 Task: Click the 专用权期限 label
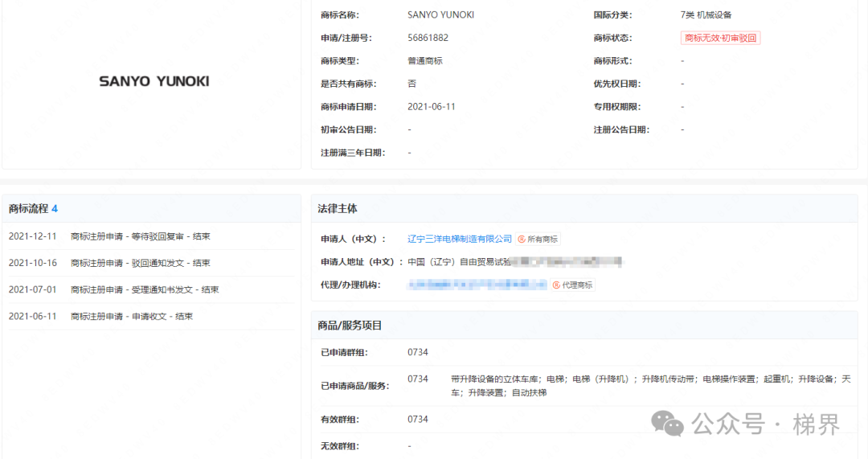[x=617, y=107]
